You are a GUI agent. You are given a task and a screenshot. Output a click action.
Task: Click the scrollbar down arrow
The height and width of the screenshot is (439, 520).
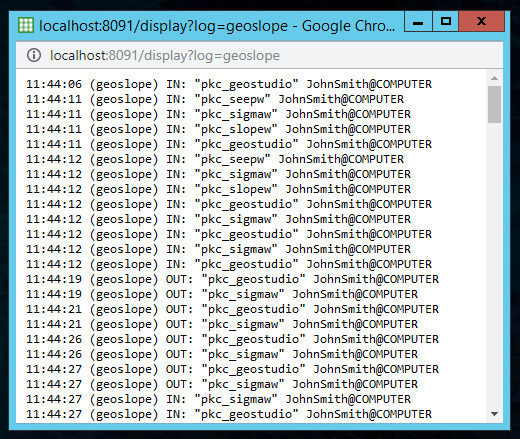pos(494,414)
